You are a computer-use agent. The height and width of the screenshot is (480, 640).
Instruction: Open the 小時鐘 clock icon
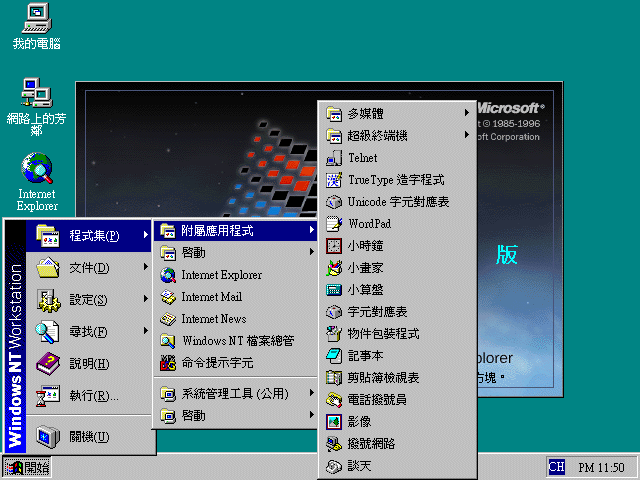tap(335, 246)
